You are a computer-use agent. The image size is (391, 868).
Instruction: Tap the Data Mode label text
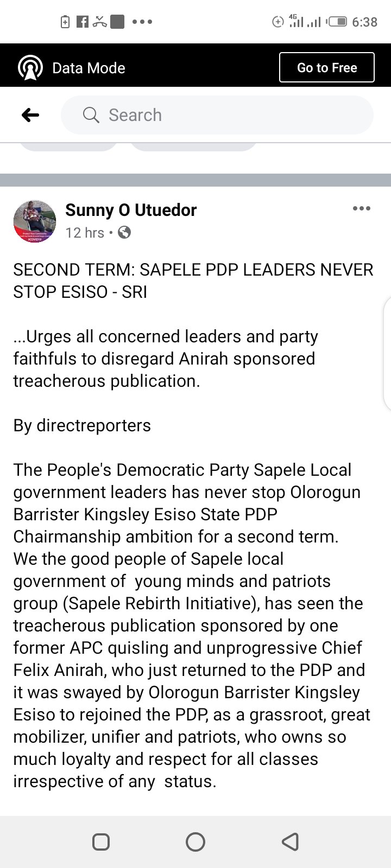(89, 68)
